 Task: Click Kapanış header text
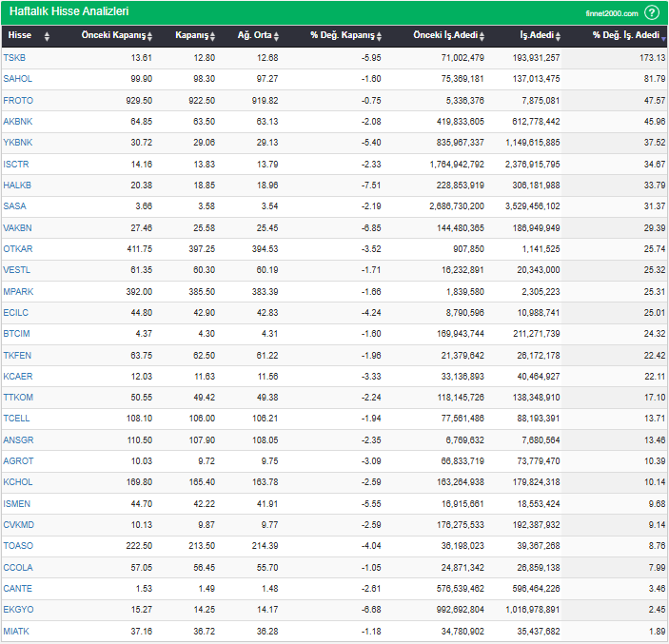click(191, 35)
